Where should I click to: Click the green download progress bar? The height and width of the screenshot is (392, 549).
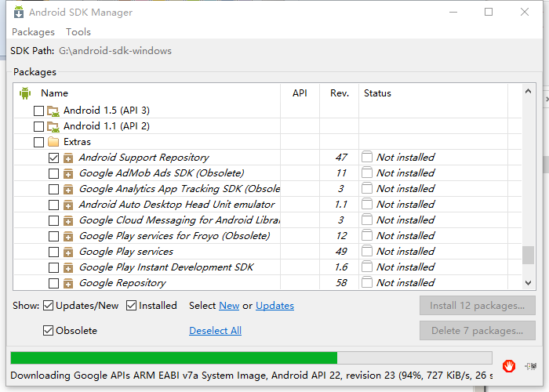point(174,358)
